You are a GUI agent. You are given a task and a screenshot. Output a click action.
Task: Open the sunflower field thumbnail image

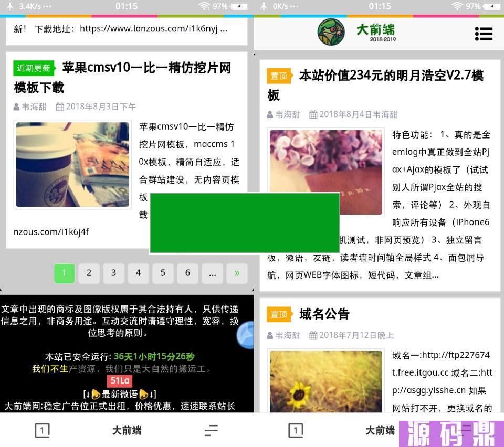click(326, 381)
